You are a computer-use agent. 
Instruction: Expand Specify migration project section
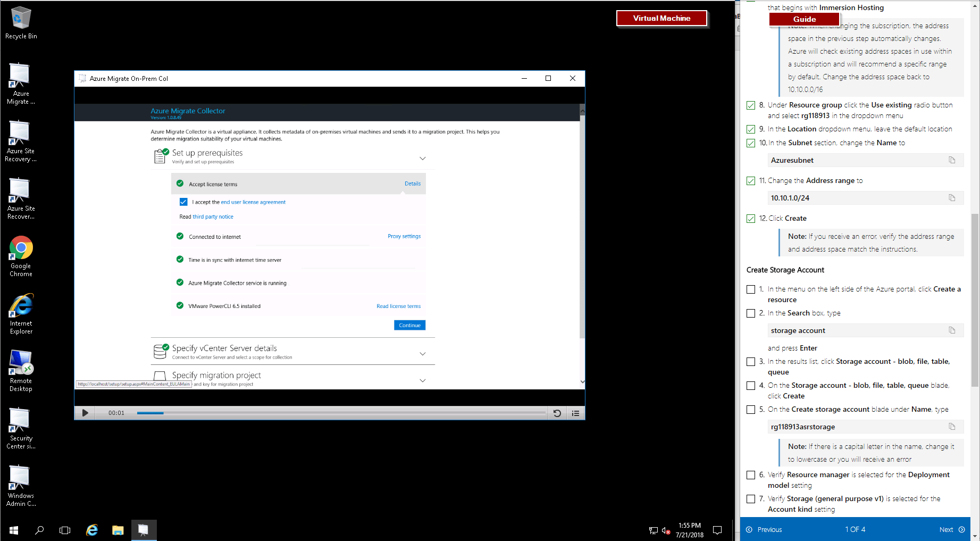pos(422,380)
